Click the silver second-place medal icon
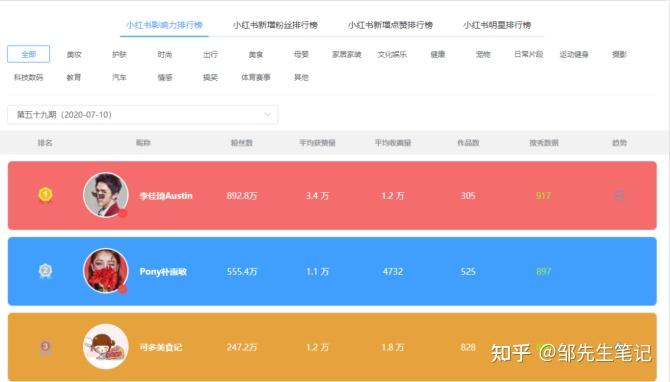Viewport: 670px width, 382px height. 45,271
